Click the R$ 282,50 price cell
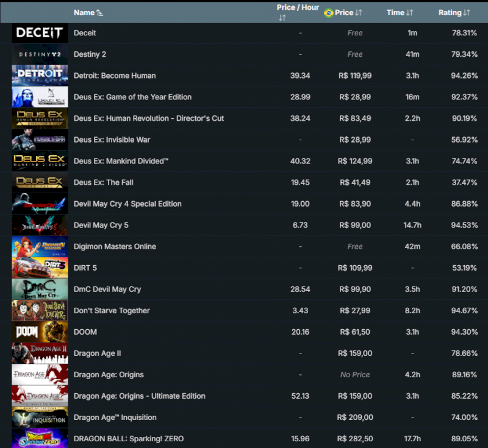Screen dimensions: 488x448 coord(354,438)
